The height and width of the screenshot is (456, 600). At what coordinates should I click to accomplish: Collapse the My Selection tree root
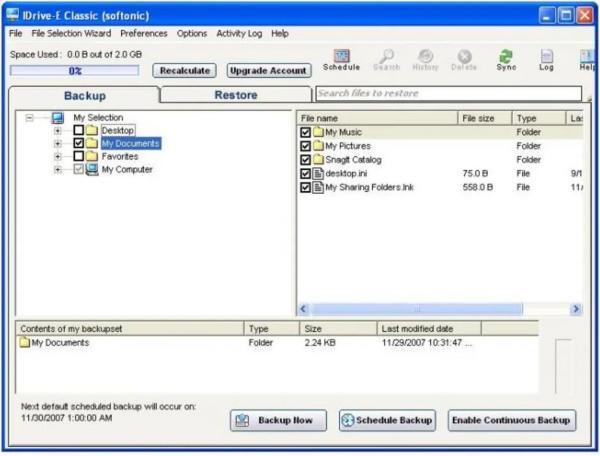(29, 117)
